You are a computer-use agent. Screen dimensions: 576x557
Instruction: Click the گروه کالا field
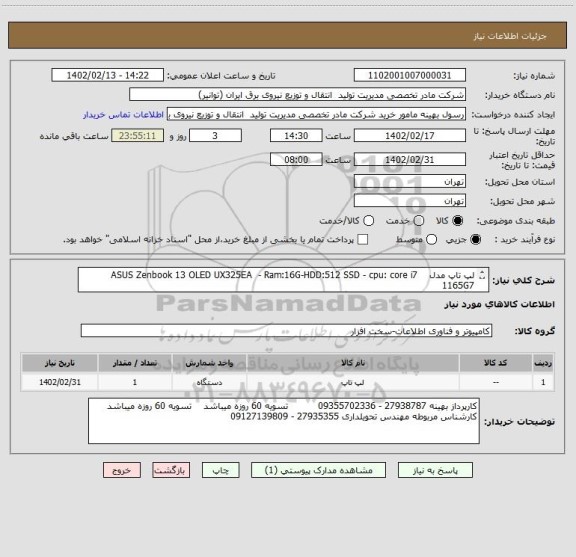(x=286, y=331)
